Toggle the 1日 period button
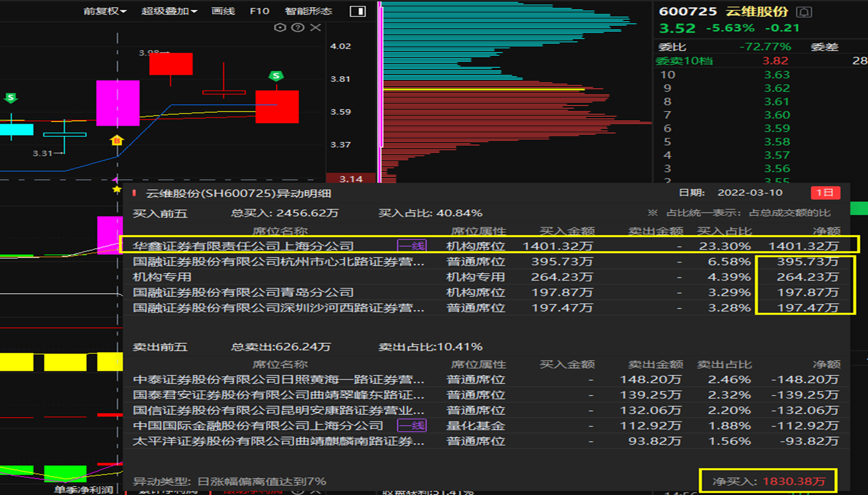The image size is (868, 495). click(825, 193)
